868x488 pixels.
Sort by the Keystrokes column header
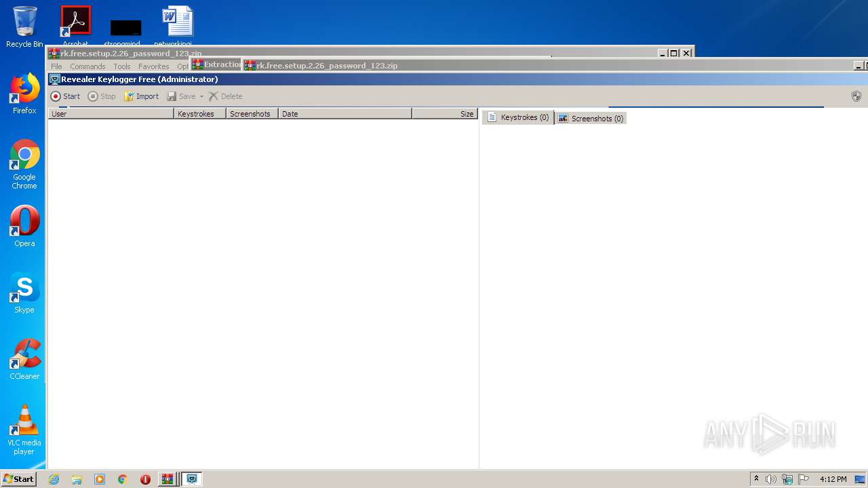(200, 114)
